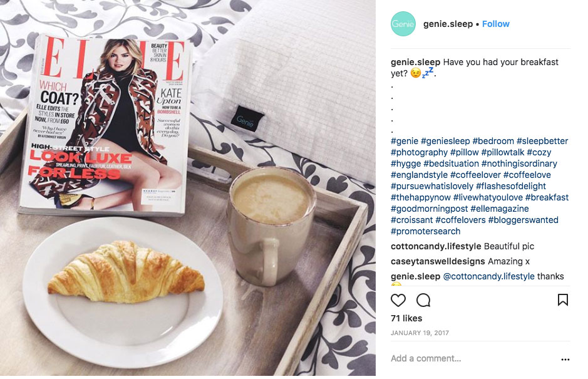The width and height of the screenshot is (588, 379).
Task: Open the #ellemagazine hashtag
Action: (x=500, y=209)
